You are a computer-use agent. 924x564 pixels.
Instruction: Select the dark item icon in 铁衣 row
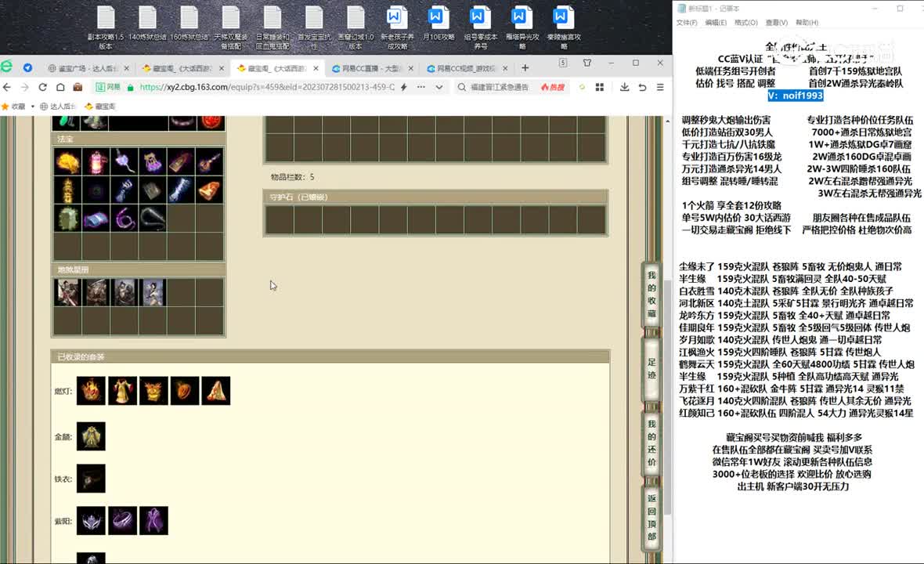click(91, 479)
